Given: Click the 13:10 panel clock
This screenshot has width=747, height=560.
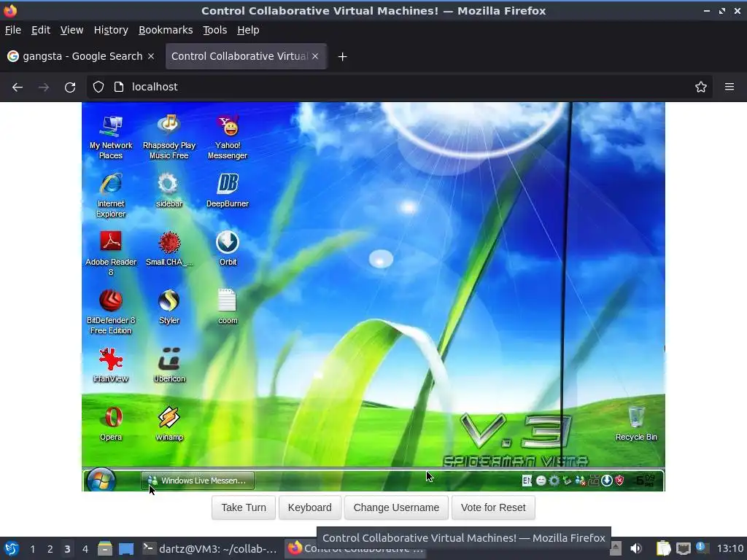Looking at the screenshot, I should 729,548.
